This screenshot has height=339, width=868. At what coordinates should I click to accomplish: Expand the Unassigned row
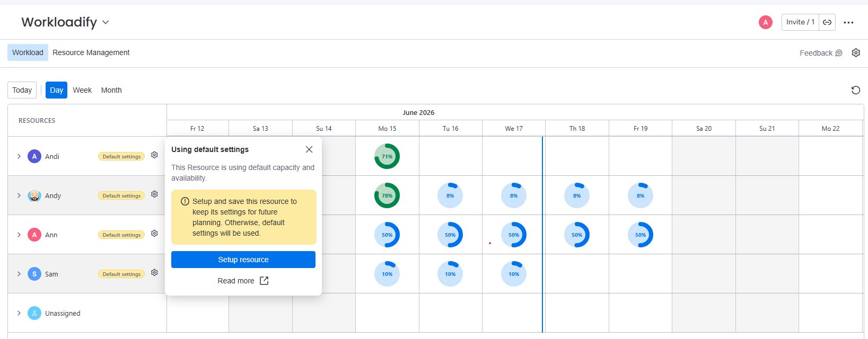coord(19,313)
